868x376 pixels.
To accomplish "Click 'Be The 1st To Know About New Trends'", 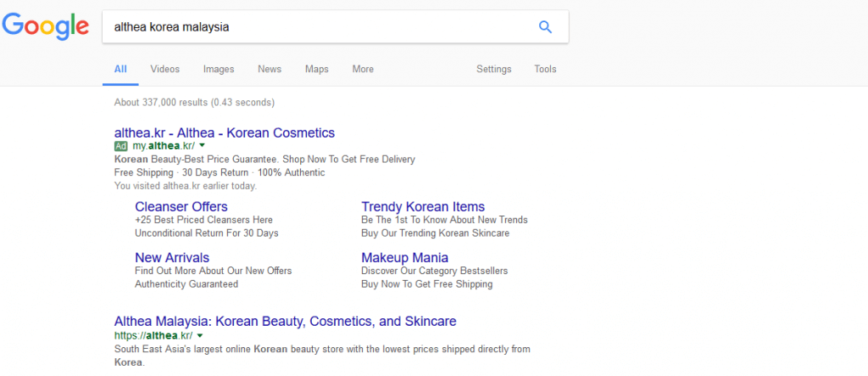I will click(x=444, y=220).
